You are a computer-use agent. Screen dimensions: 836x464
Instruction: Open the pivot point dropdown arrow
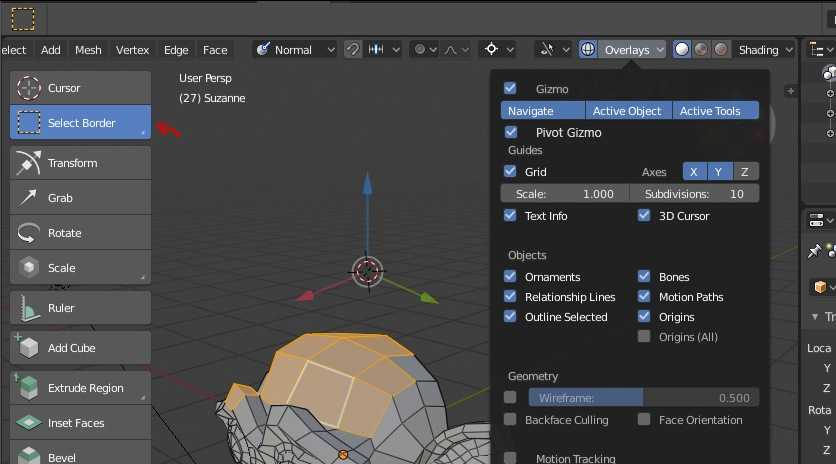pyautogui.click(x=510, y=50)
